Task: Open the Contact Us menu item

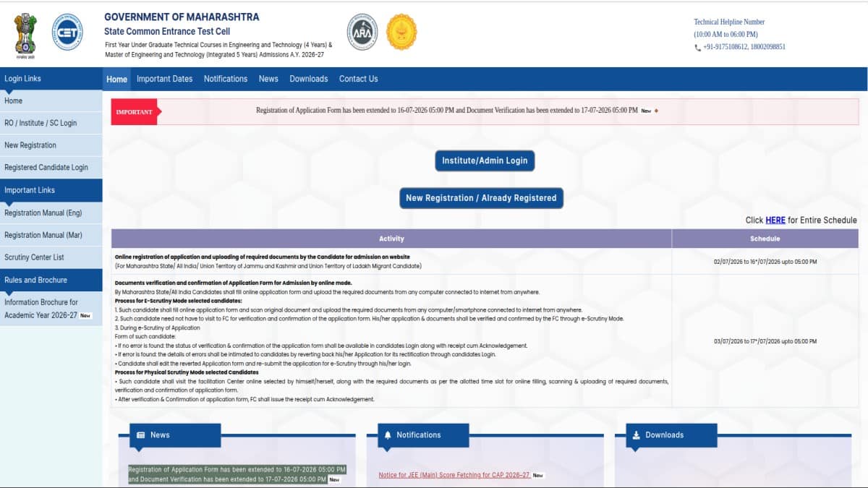Action: pos(359,79)
